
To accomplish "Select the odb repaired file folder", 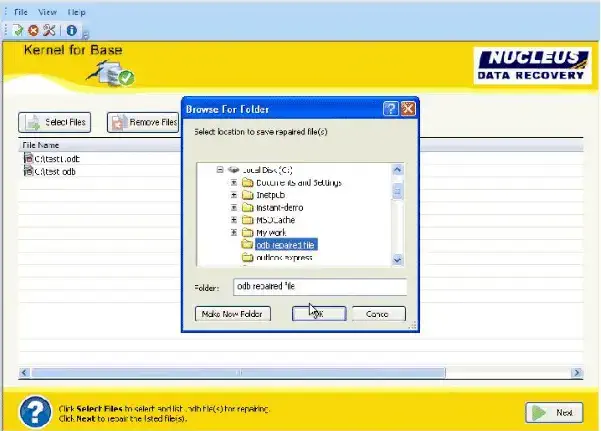I will point(286,245).
